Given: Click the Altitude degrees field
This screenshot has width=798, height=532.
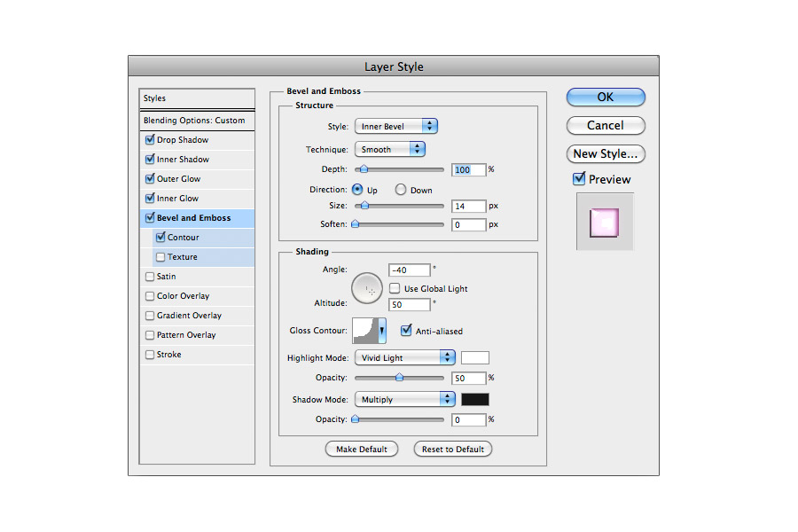Looking at the screenshot, I should point(410,304).
